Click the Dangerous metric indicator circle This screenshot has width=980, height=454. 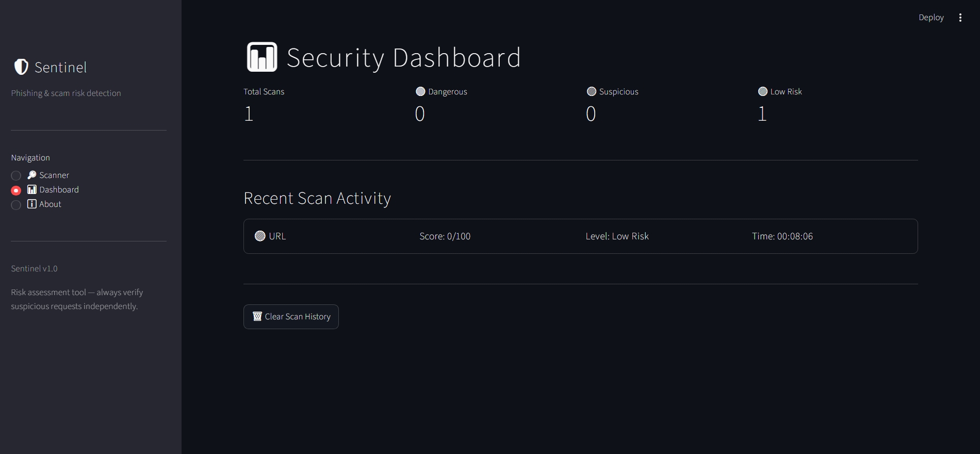[x=420, y=91]
